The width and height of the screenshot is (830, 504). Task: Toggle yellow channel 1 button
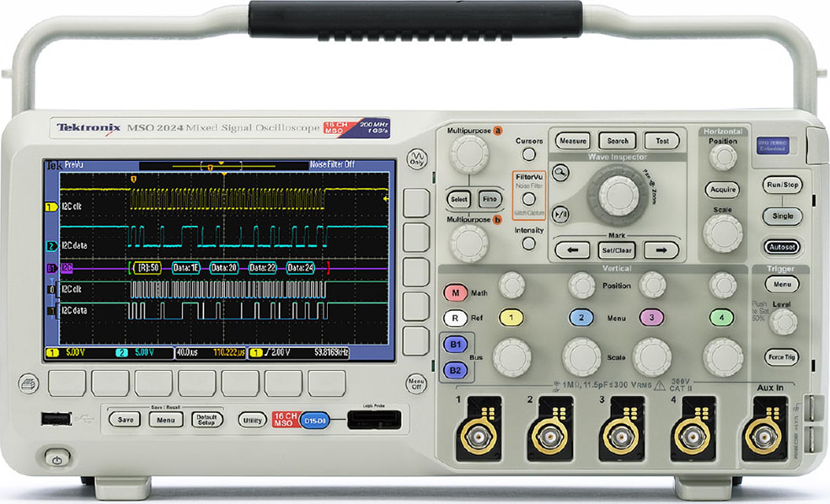[x=511, y=318]
